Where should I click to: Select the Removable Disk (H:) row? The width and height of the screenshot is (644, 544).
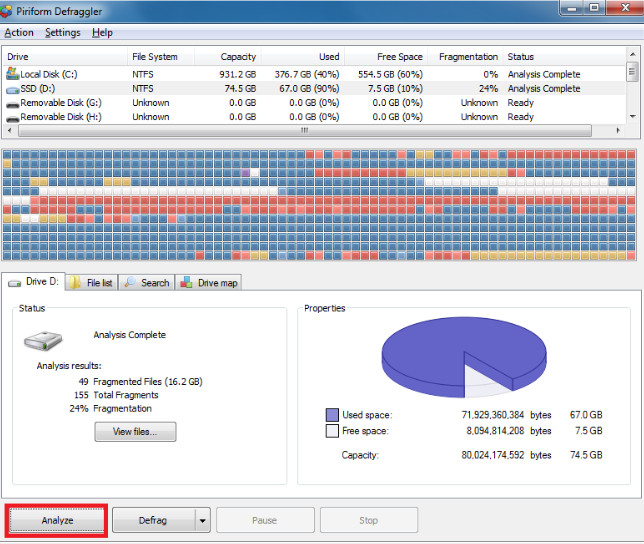315,117
